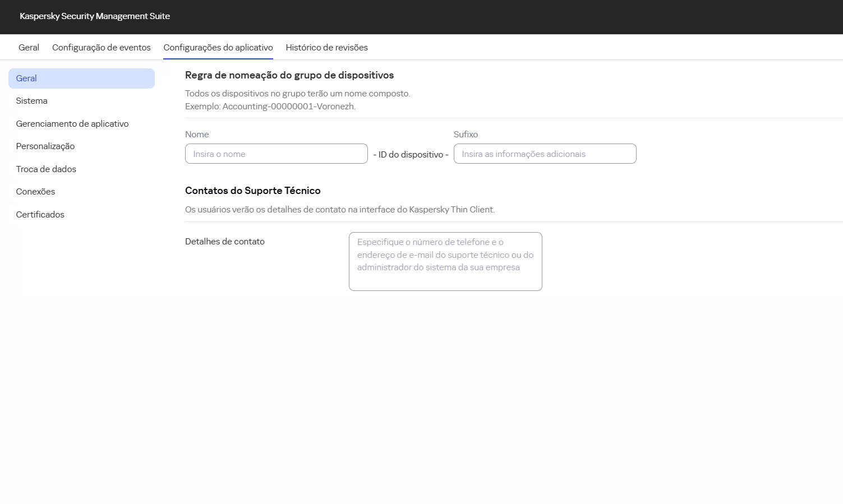Click the Regra de nomeação heading
Image resolution: width=843 pixels, height=504 pixels.
[x=289, y=75]
